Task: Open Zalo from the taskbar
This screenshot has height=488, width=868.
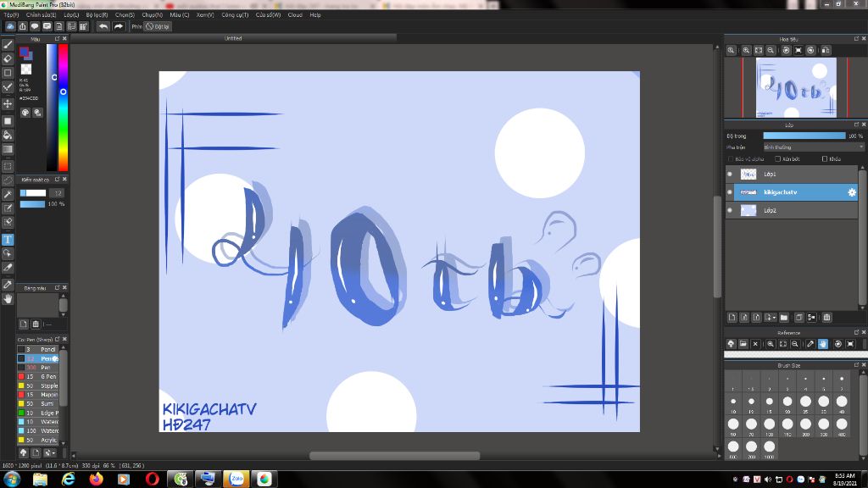Action: pyautogui.click(x=236, y=479)
